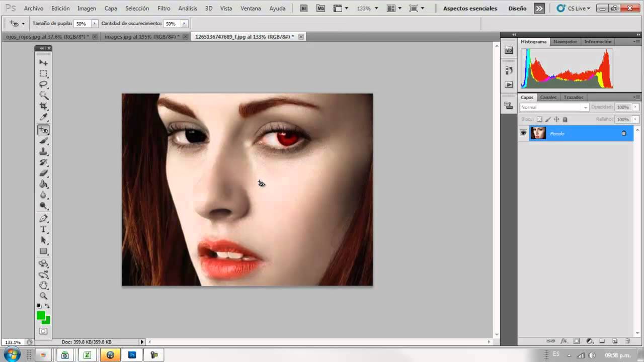This screenshot has width=644, height=362.
Task: Open the Selección menu
Action: (137, 8)
